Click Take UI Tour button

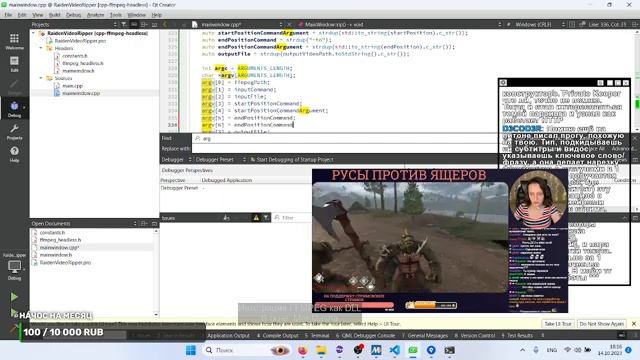click(x=558, y=324)
